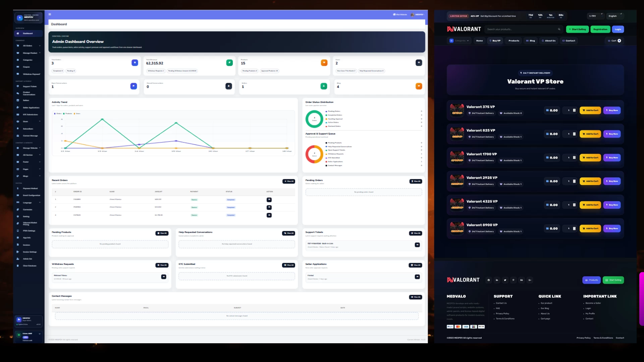Open the Cart basket icon
644x362 pixels.
pos(609,41)
